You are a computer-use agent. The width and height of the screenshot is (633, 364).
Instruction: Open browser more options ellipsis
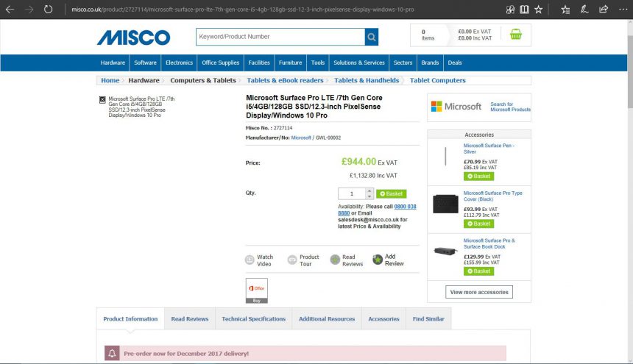[623, 10]
